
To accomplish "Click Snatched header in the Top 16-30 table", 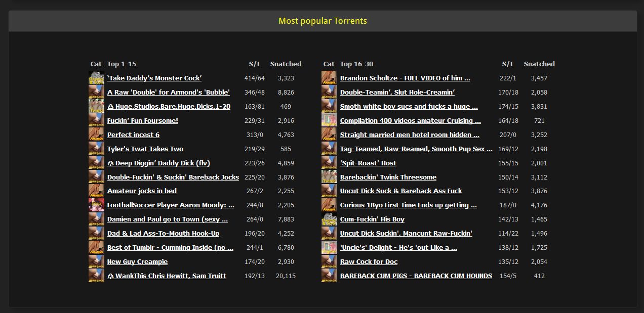I will coord(539,64).
